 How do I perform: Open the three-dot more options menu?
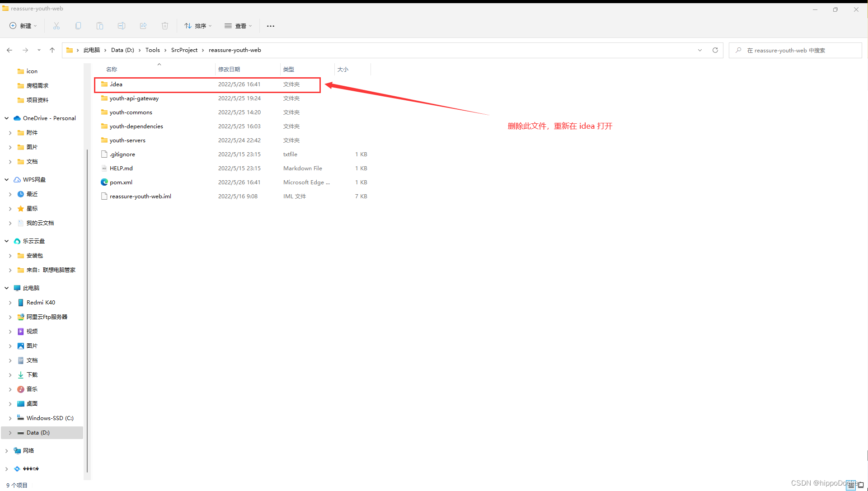click(x=271, y=26)
